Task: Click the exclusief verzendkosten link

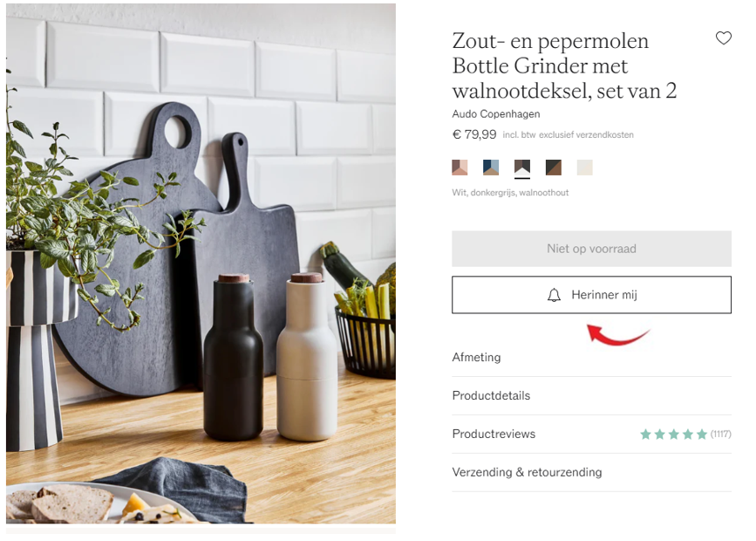Action: (x=586, y=135)
